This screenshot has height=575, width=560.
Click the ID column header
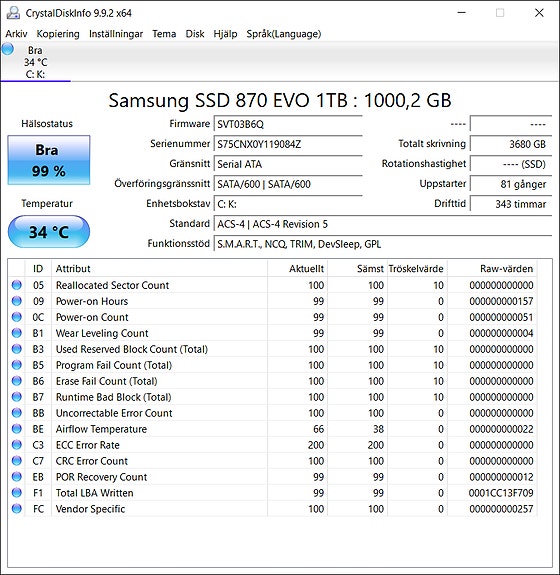pyautogui.click(x=38, y=269)
